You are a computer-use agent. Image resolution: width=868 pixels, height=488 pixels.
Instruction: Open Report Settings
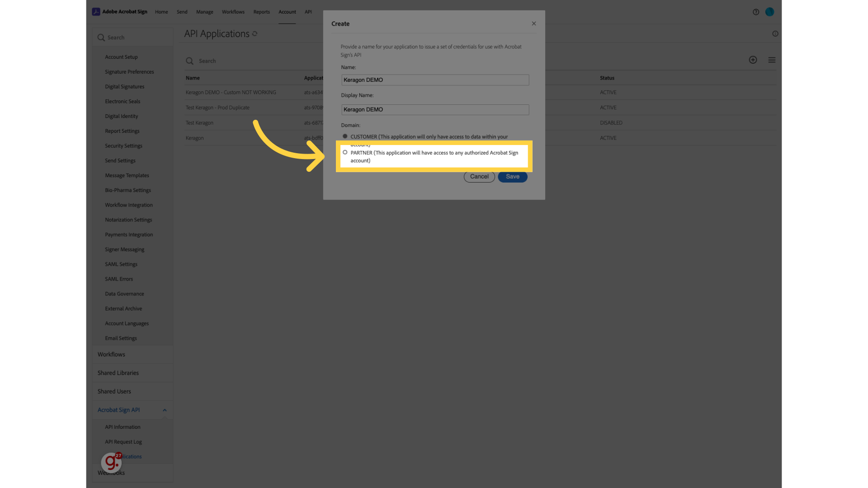(123, 131)
